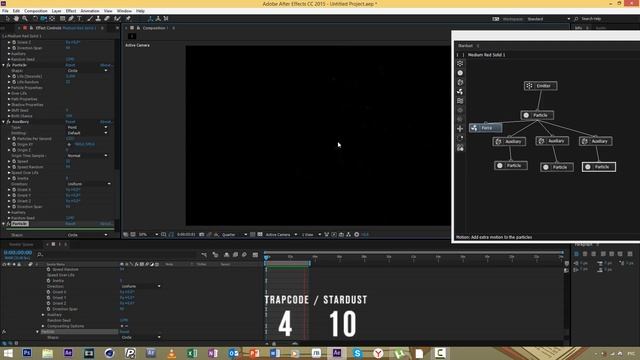Toggle stopwatch for Particles Per Second
The image size is (640, 360).
14,139
